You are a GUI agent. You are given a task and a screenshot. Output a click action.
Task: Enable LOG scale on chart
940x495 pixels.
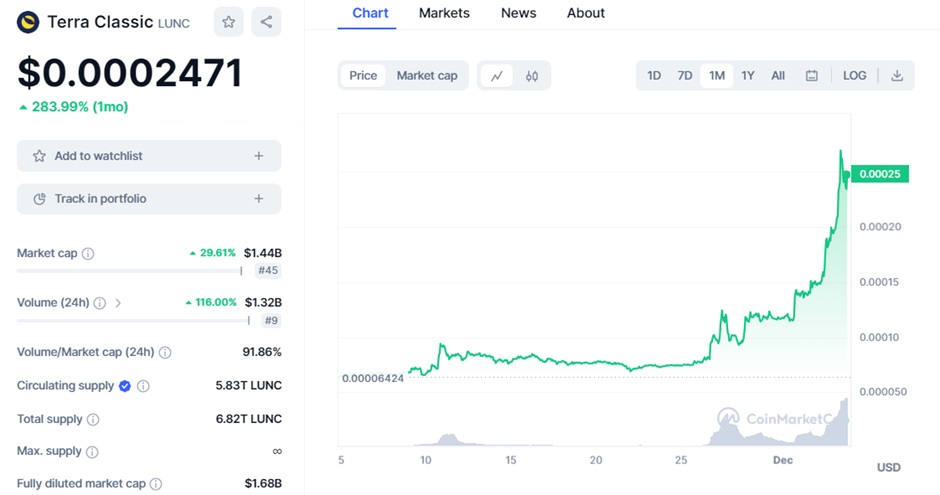[x=855, y=76]
